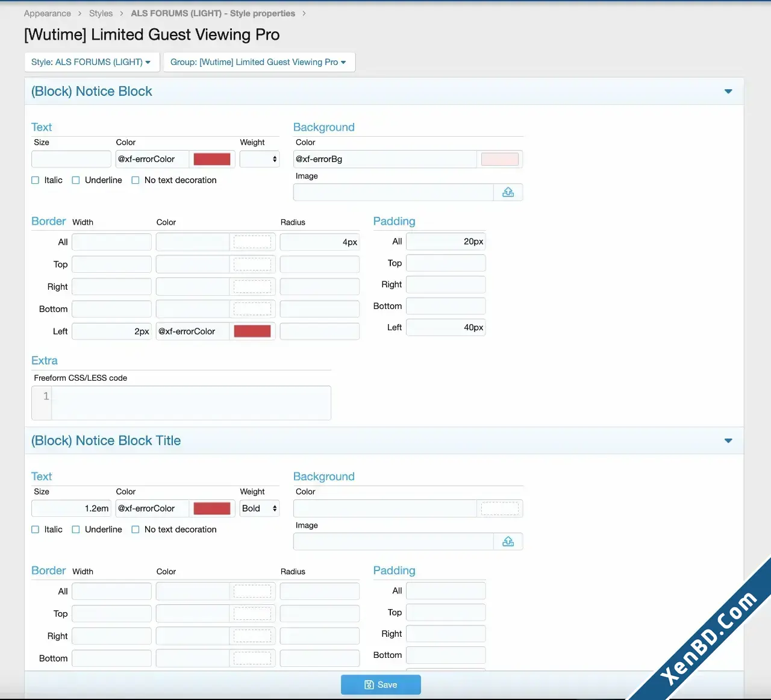The image size is (771, 700).
Task: Click All border width field in Notice Block
Action: coord(111,242)
